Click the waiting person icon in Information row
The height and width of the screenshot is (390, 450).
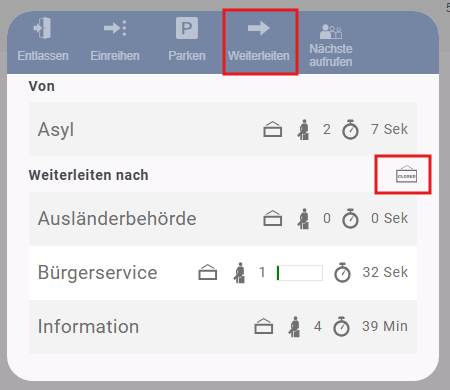[x=294, y=327]
